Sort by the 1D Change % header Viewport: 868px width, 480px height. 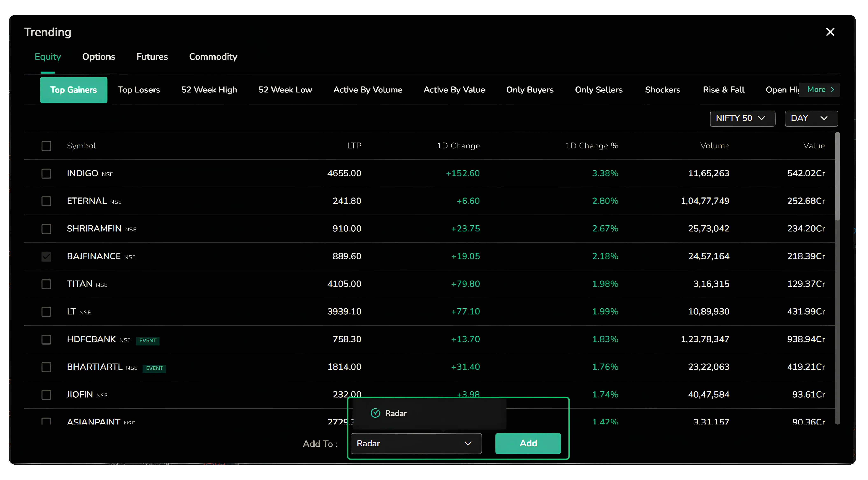[x=592, y=146]
